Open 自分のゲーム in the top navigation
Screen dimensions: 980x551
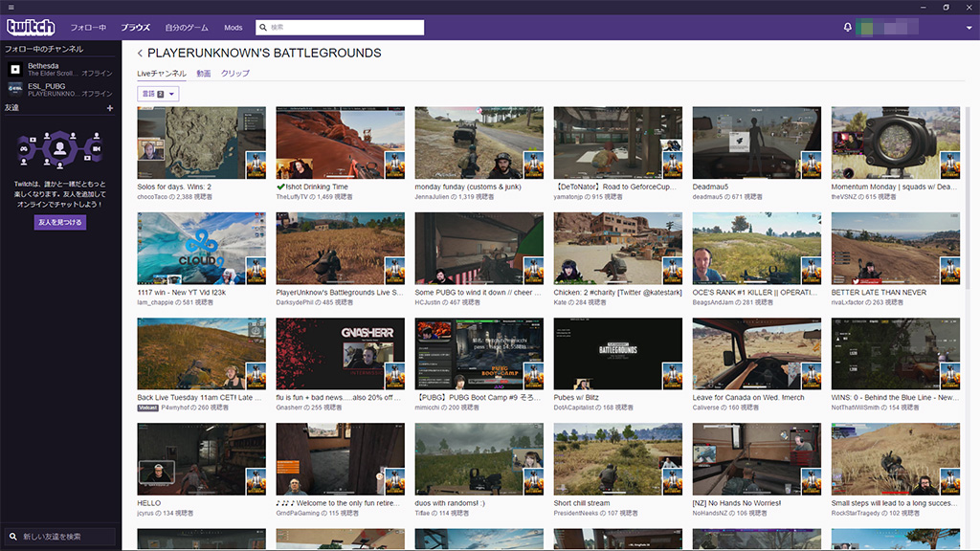(186, 28)
